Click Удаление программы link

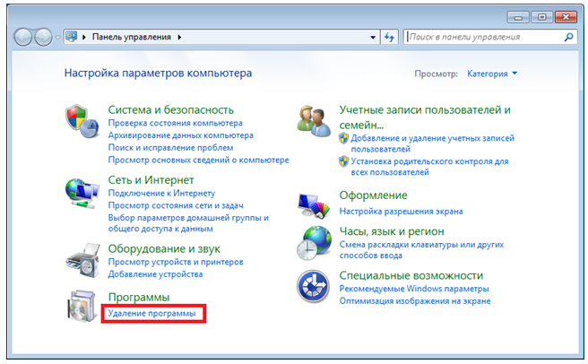click(151, 313)
